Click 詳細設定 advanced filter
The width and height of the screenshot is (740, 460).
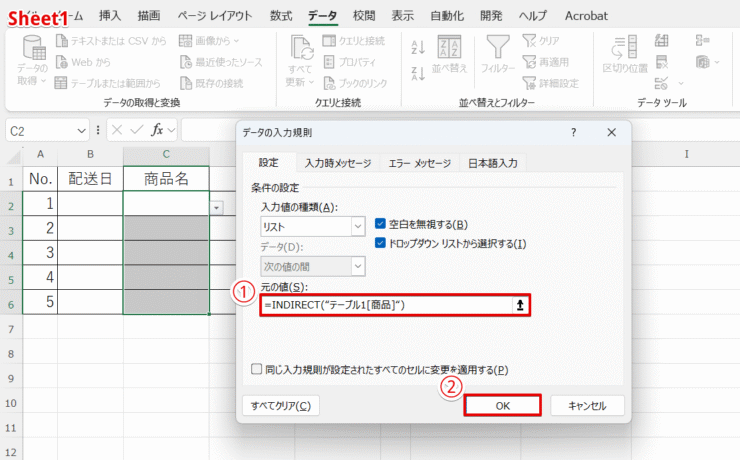tap(550, 83)
